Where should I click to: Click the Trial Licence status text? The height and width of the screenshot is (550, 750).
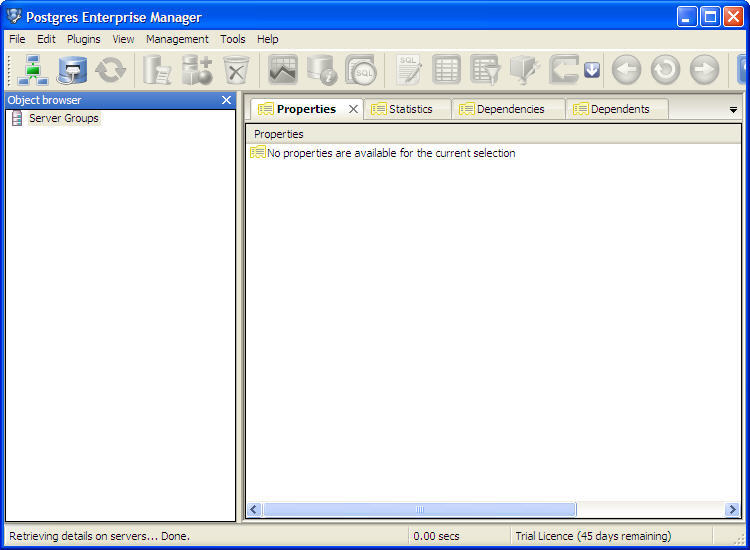(593, 536)
